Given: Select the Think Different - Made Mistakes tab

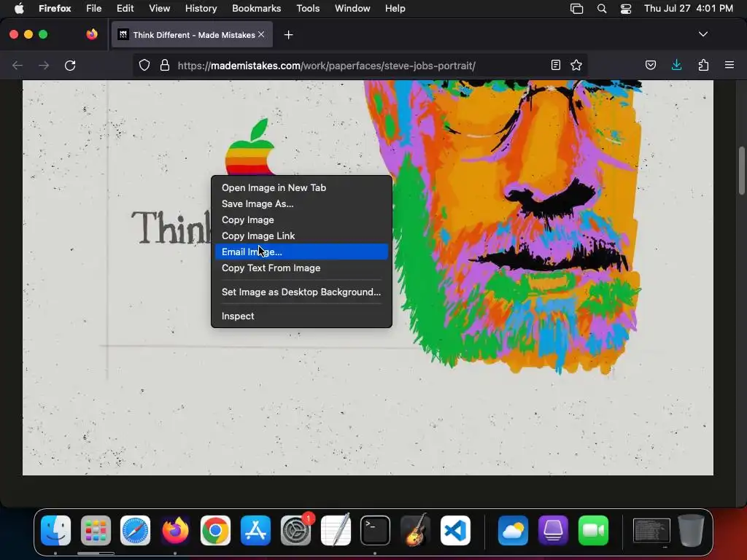Looking at the screenshot, I should point(192,35).
